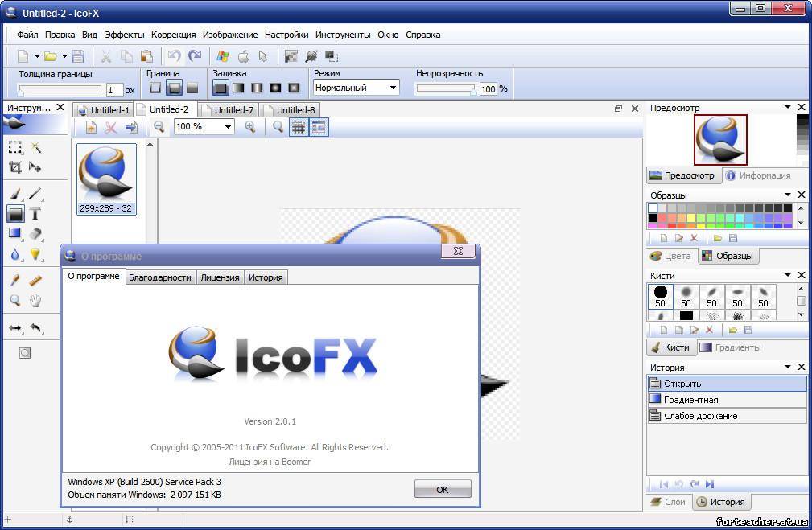Select the square gradient fill type
Image resolution: width=812 pixels, height=530 pixels.
coord(295,88)
